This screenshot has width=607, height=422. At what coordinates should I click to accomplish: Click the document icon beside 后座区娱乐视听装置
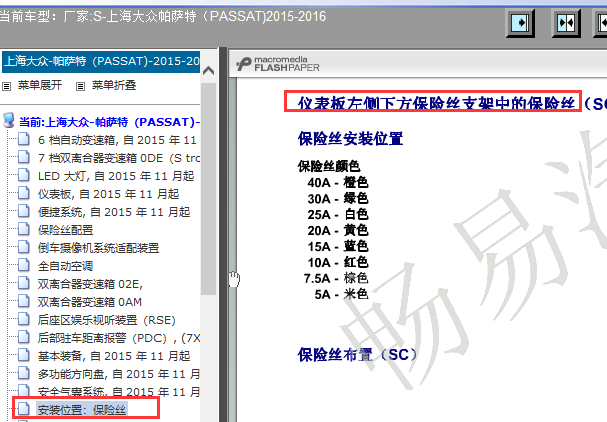(24, 319)
